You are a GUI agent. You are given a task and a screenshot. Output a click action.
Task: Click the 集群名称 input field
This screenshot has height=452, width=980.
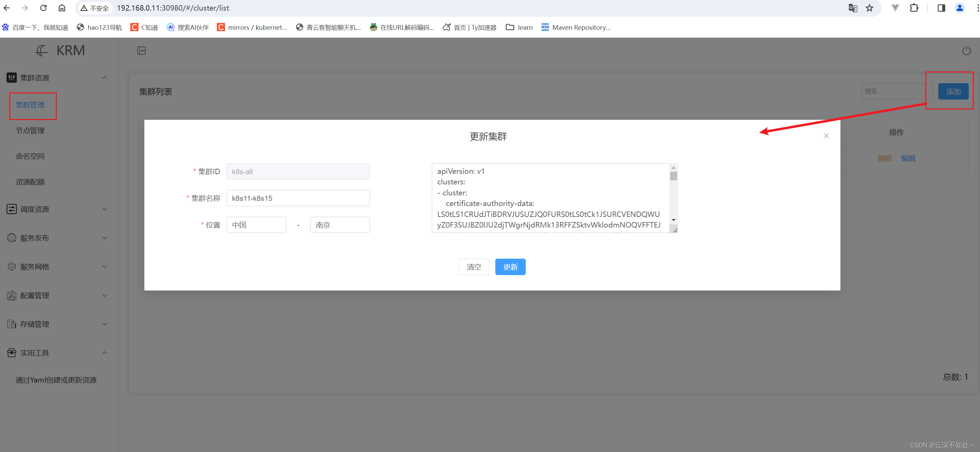pyautogui.click(x=298, y=198)
